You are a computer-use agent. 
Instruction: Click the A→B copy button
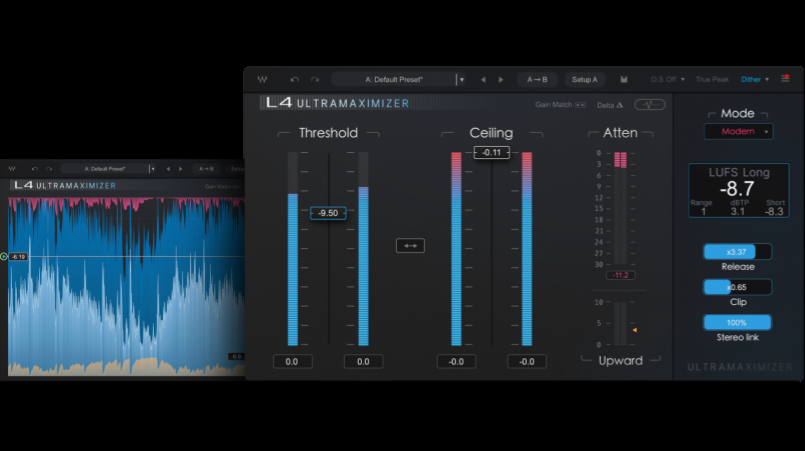coord(537,79)
